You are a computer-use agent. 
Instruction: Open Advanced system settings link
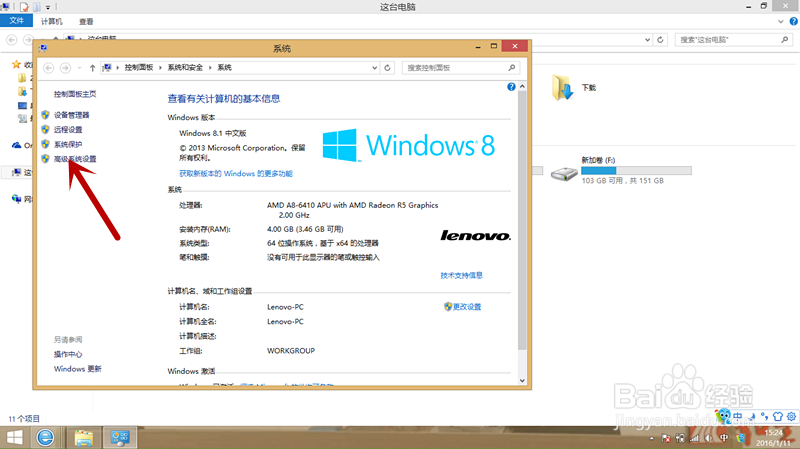[75, 159]
